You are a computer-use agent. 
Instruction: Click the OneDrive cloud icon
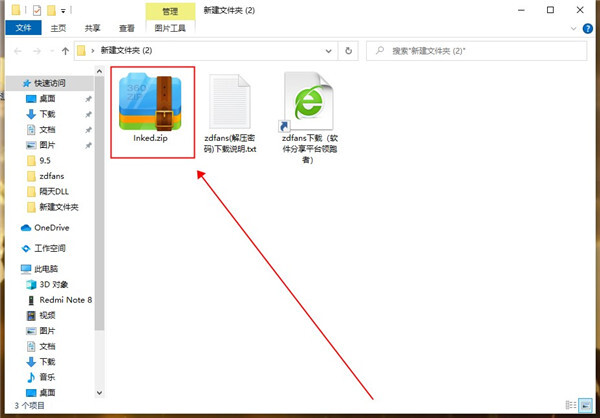tap(26, 228)
